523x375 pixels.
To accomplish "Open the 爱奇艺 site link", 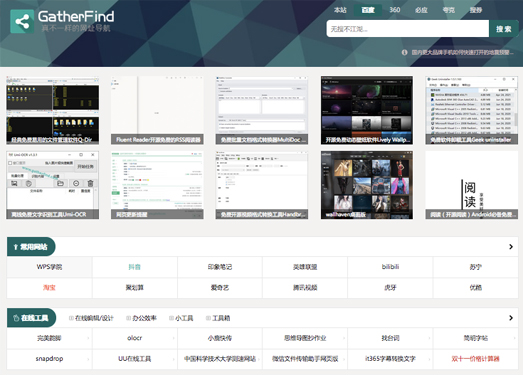I will tap(220, 288).
